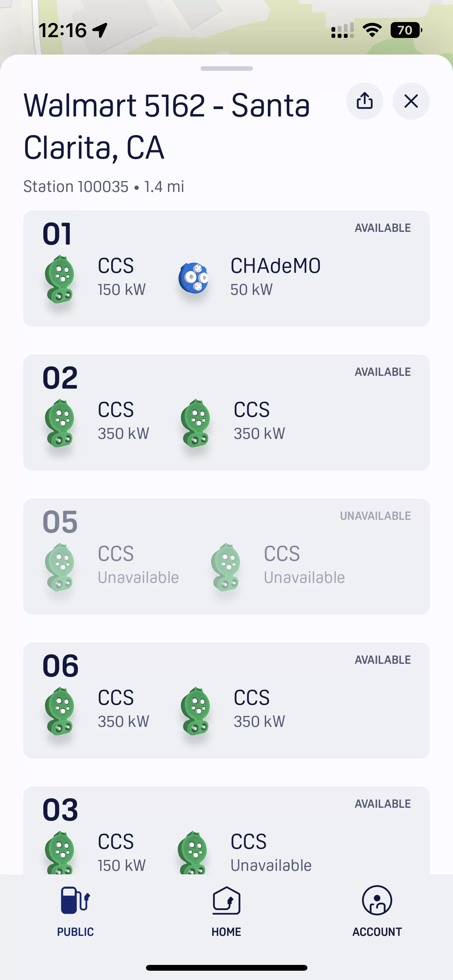
Task: Select the first CCS 350 kW plug on charger 06
Action: 96,710
